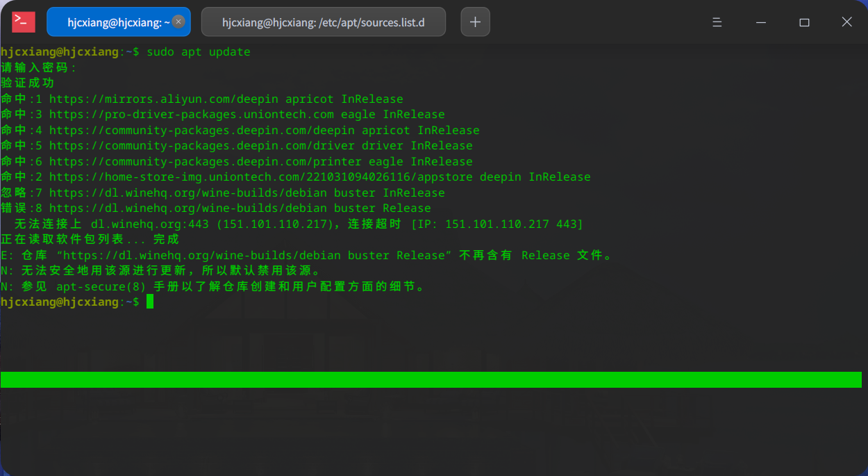
Task: Click the 错误:8 error output line
Action: (x=22, y=208)
